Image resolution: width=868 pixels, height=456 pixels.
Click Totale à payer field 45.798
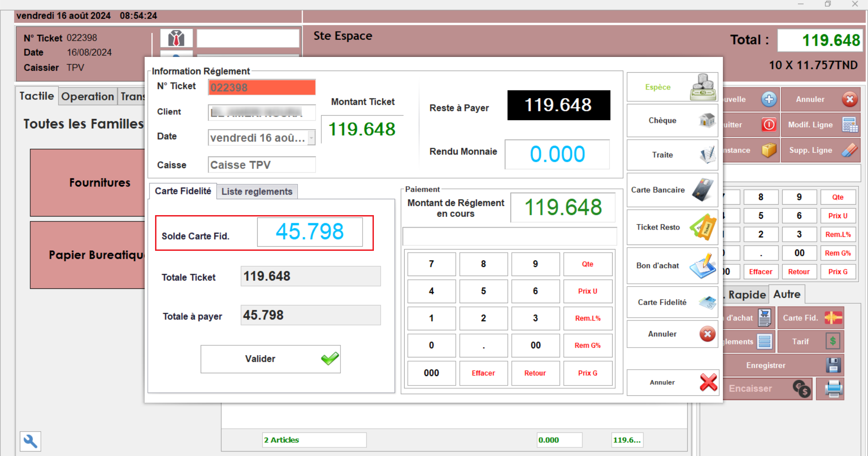point(311,315)
